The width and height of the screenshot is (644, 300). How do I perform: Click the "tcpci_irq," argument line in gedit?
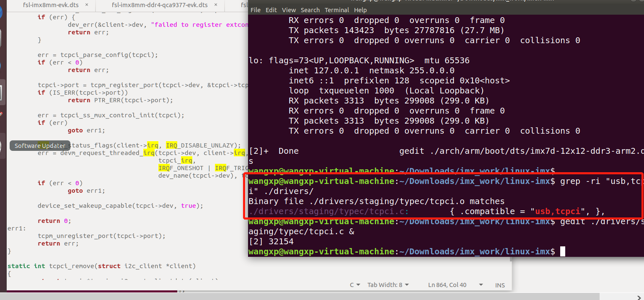177,160
